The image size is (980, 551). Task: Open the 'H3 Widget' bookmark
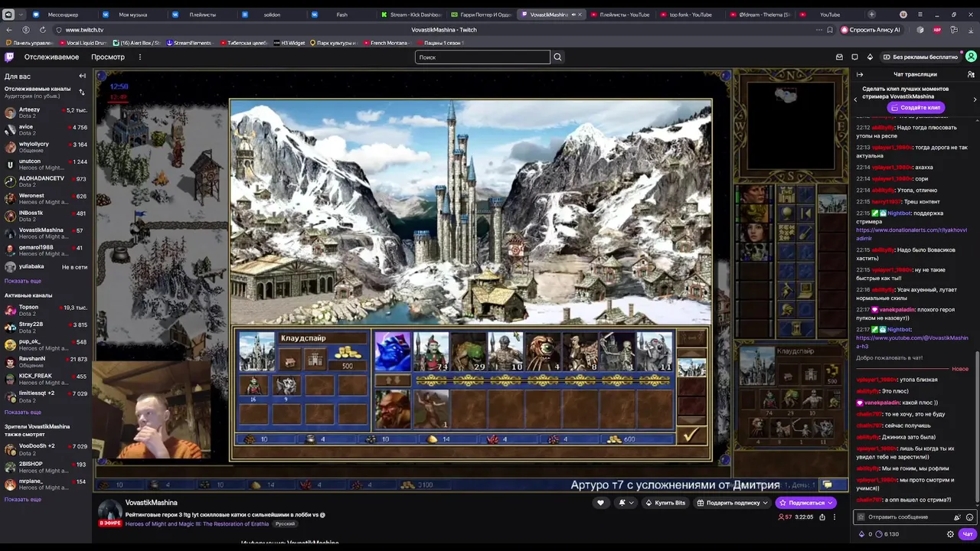click(289, 43)
